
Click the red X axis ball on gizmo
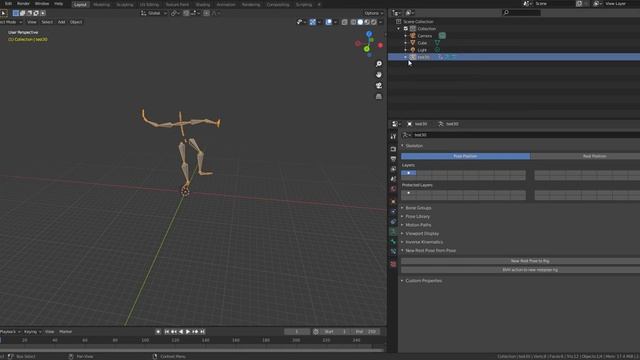(x=380, y=45)
